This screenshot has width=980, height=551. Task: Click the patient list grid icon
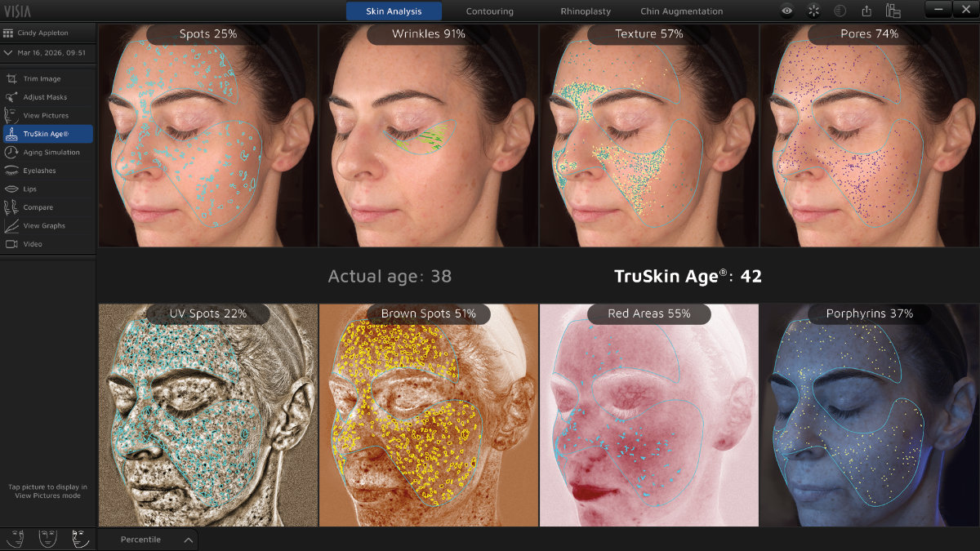(x=7, y=33)
